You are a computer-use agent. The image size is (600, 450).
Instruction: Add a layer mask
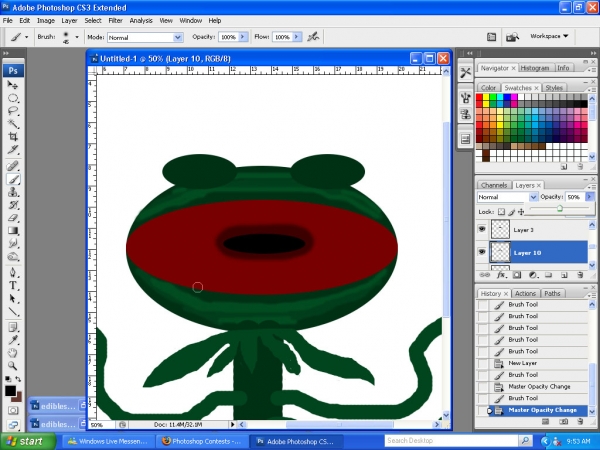(x=517, y=275)
